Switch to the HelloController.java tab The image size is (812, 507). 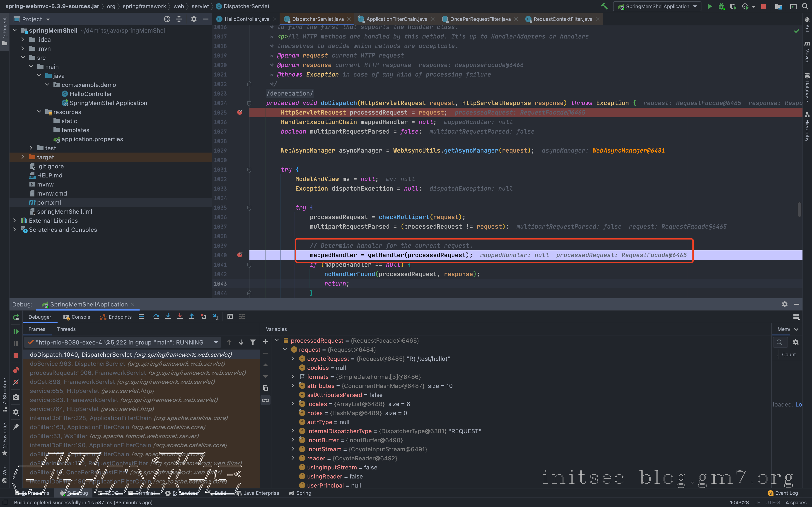tap(247, 19)
